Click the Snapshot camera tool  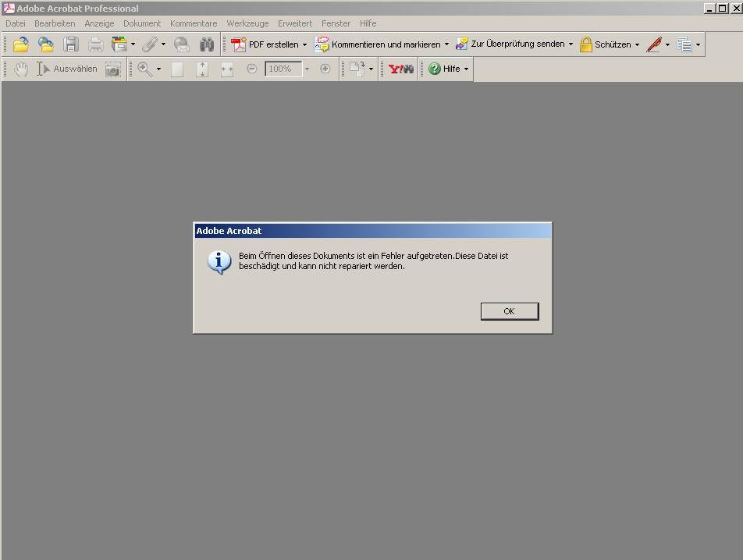pos(113,69)
